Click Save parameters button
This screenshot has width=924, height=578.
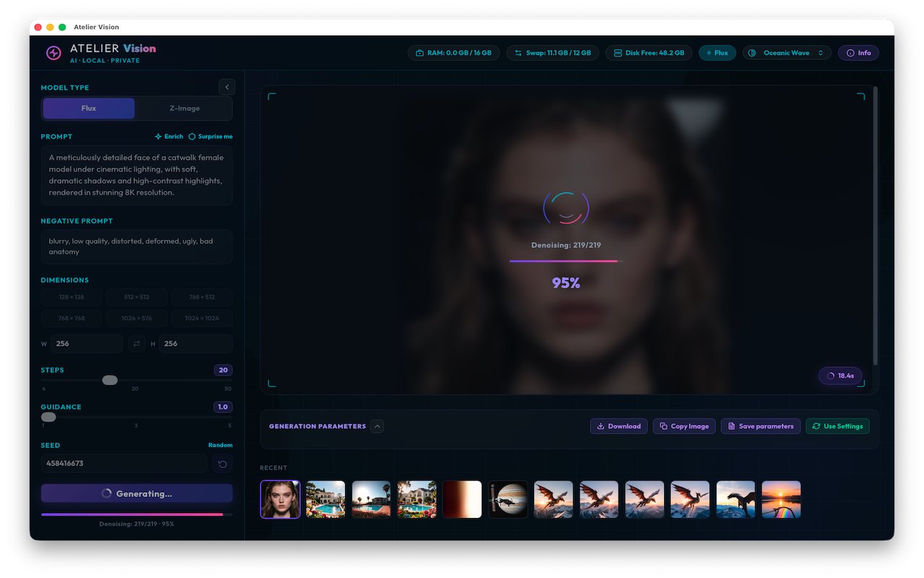click(760, 426)
